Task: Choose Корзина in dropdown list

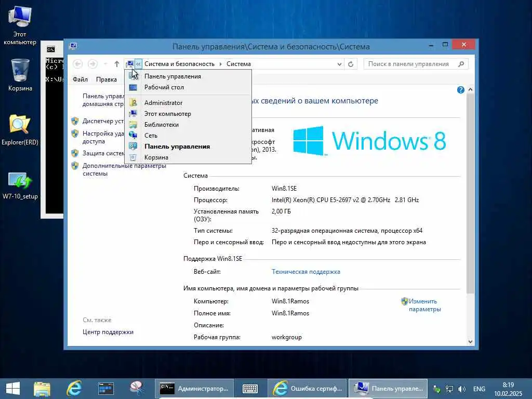Action: pyautogui.click(x=188, y=157)
